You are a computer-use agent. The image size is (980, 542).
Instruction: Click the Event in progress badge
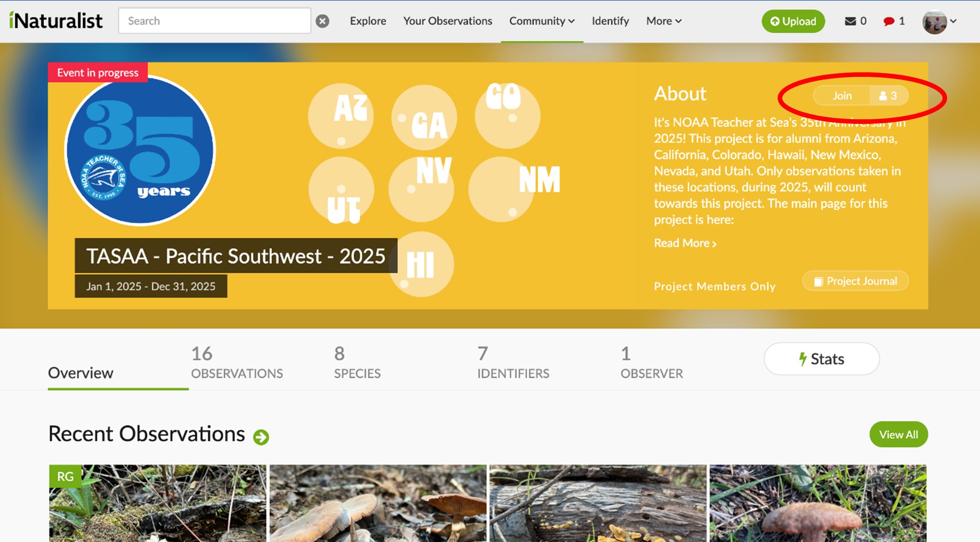[98, 73]
